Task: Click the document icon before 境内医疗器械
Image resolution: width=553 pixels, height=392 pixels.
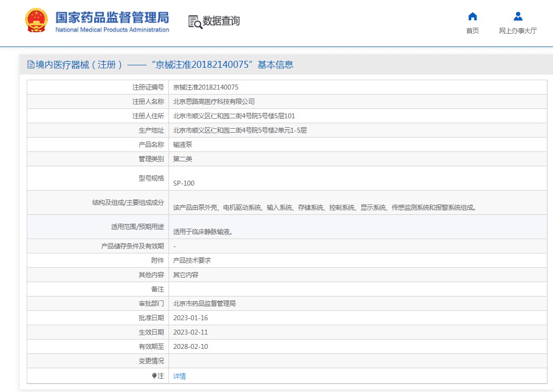Action: click(31, 64)
